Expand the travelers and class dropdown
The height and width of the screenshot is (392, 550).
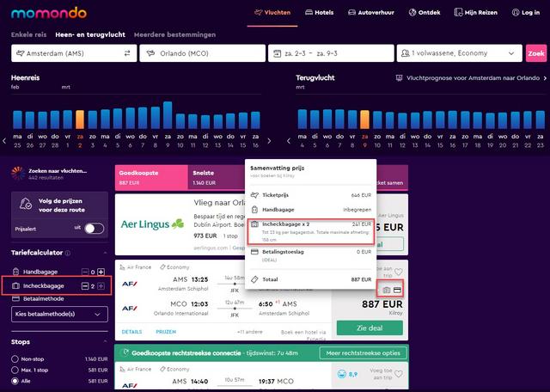[x=460, y=53]
